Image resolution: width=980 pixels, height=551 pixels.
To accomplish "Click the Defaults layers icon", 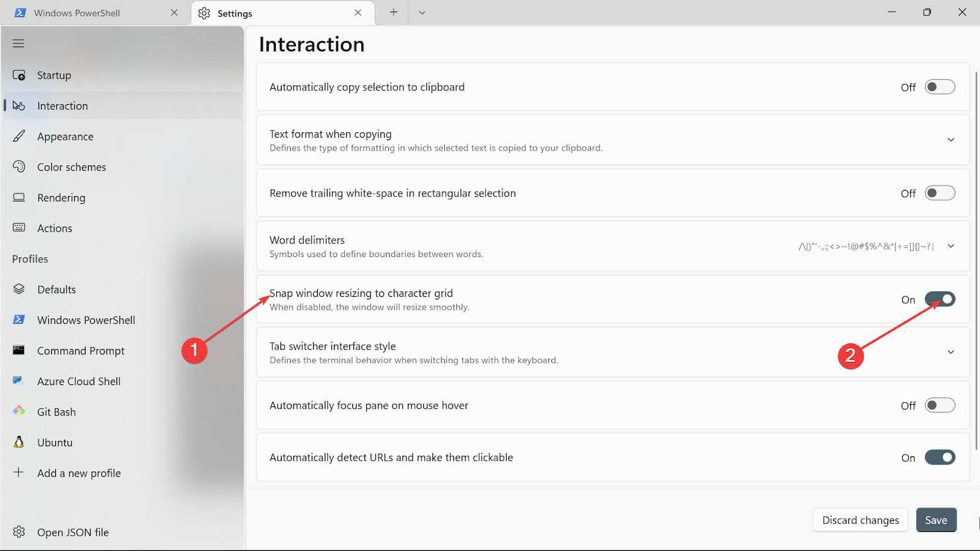I will (19, 289).
